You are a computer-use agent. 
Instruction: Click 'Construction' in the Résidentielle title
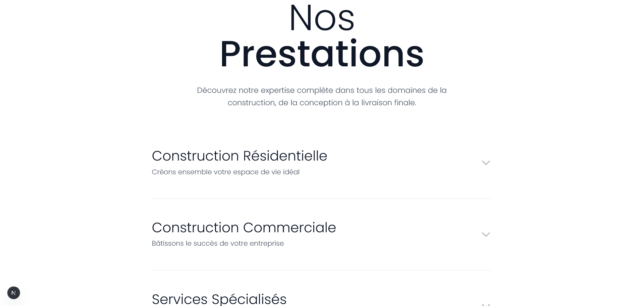(195, 156)
